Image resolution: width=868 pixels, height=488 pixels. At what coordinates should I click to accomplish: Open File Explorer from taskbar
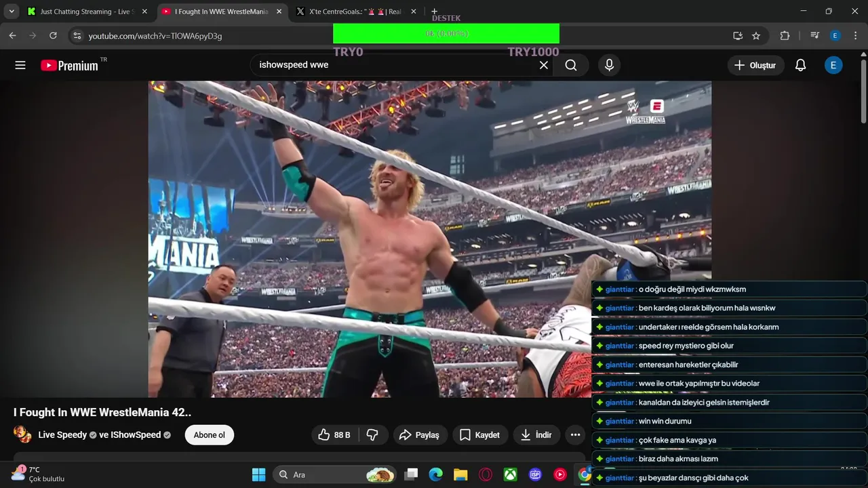click(x=460, y=474)
